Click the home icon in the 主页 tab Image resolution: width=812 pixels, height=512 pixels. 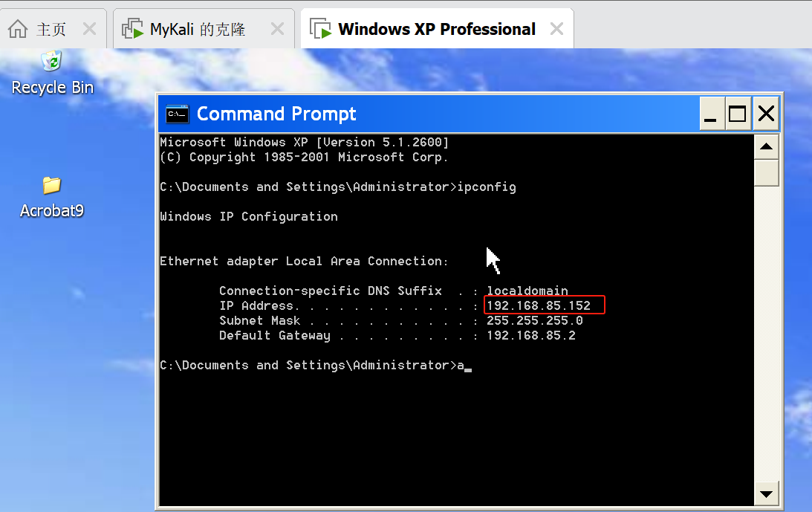(18, 29)
